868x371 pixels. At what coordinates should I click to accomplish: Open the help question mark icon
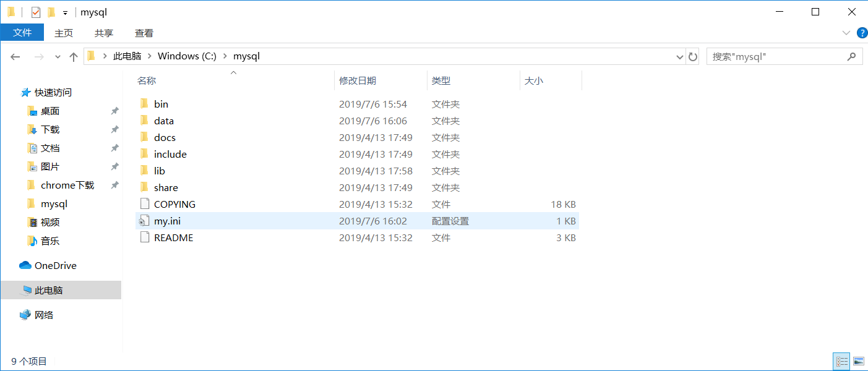tap(861, 33)
